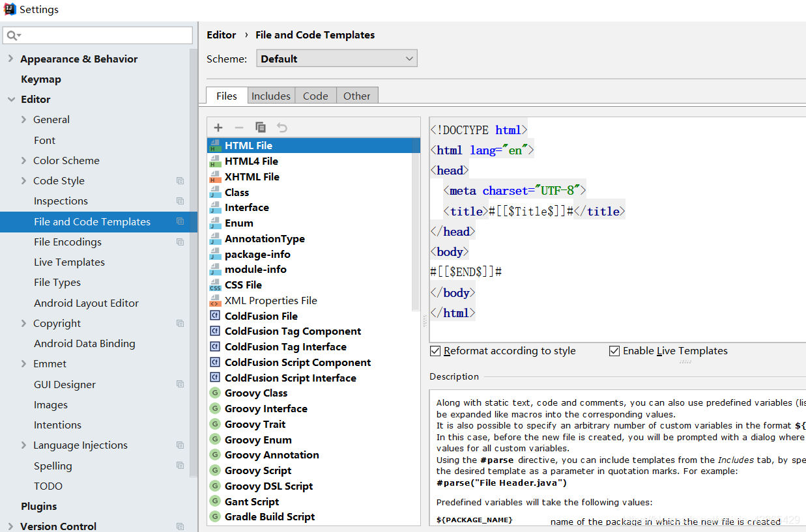The image size is (806, 532).
Task: Click the project-level icon beside Inspections
Action: point(180,201)
